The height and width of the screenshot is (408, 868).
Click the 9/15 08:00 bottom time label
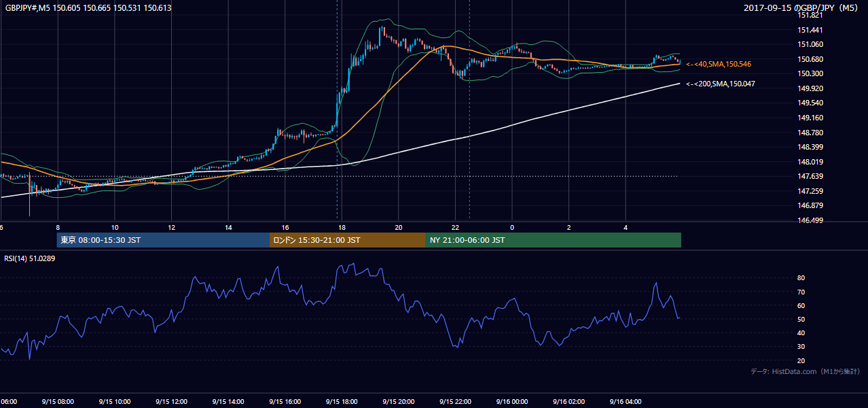(x=58, y=402)
